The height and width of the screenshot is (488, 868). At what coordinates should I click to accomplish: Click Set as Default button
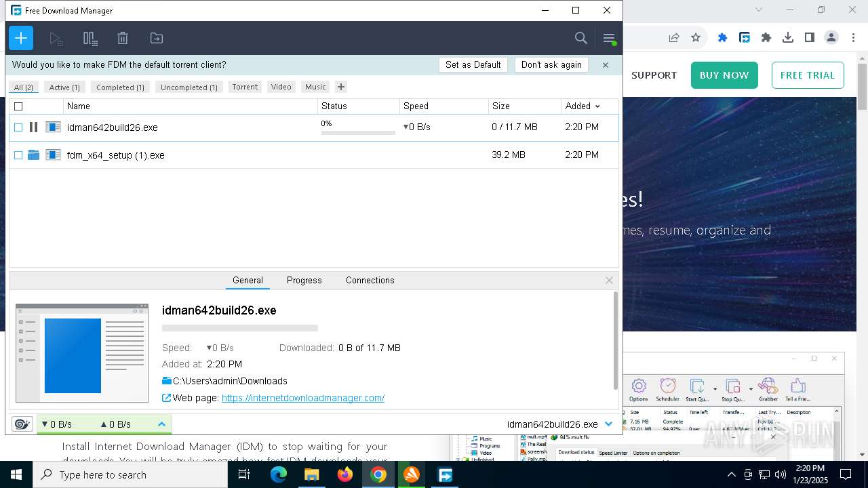point(473,65)
